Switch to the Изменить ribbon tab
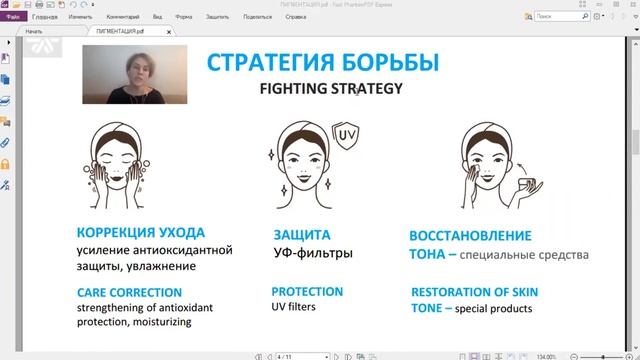This screenshot has width=640, height=360. pos(80,17)
